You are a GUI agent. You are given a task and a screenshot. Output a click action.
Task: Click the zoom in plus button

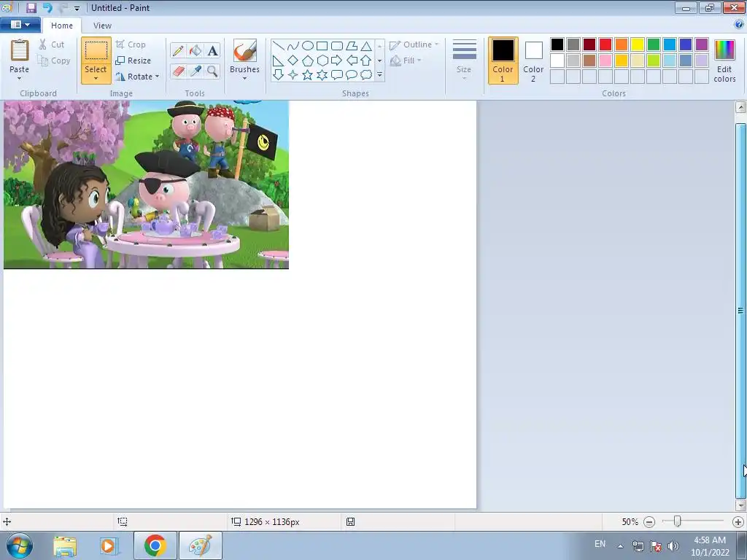click(738, 522)
